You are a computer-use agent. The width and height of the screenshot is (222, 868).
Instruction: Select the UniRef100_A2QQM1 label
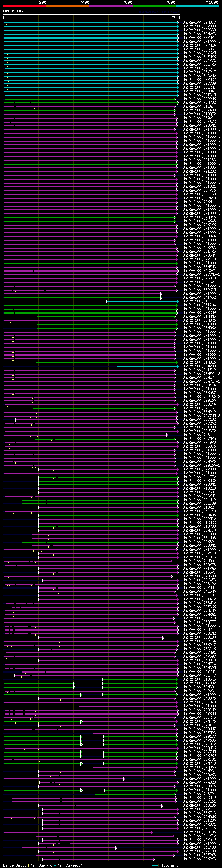[199, 485]
